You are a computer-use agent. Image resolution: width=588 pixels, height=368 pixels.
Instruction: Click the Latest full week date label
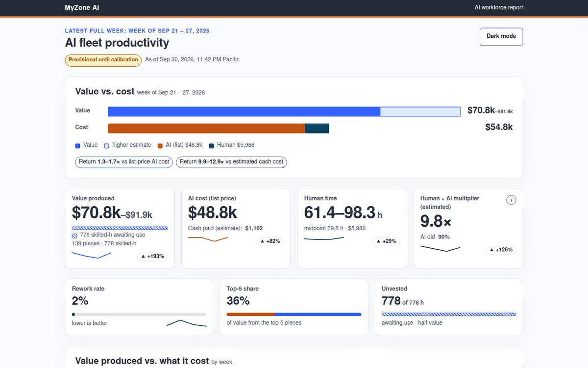(x=137, y=31)
